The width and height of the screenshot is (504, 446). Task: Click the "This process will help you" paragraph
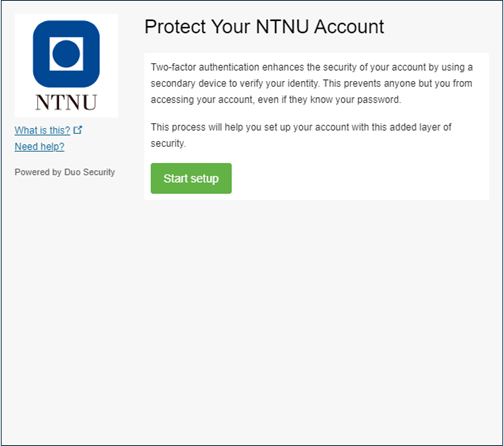point(301,135)
